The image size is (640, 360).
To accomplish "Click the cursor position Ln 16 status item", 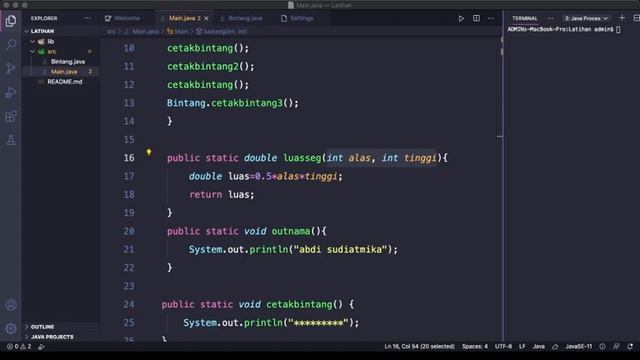I will tap(419, 347).
